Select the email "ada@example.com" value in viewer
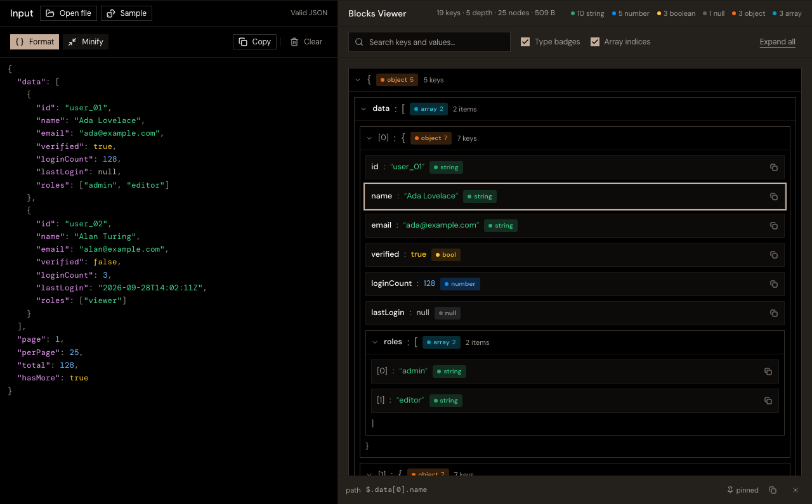 coord(441,225)
